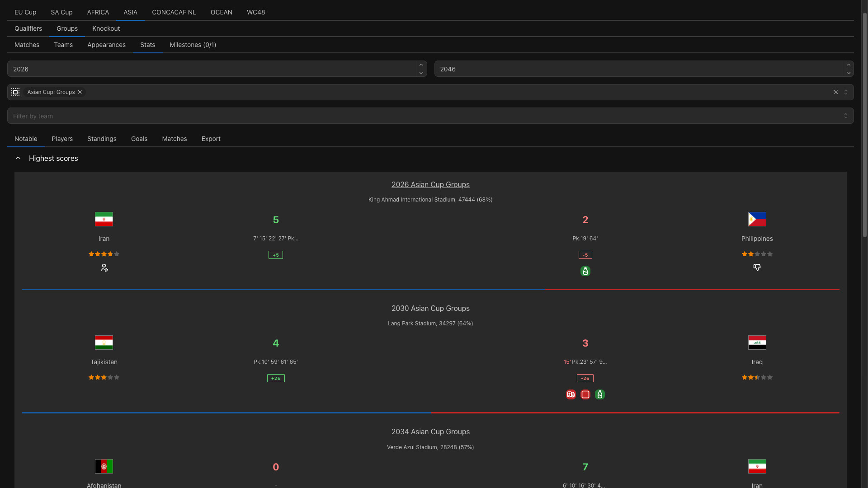Viewport: 868px width, 488px height.
Task: Select the WC48 tab
Action: tap(256, 12)
